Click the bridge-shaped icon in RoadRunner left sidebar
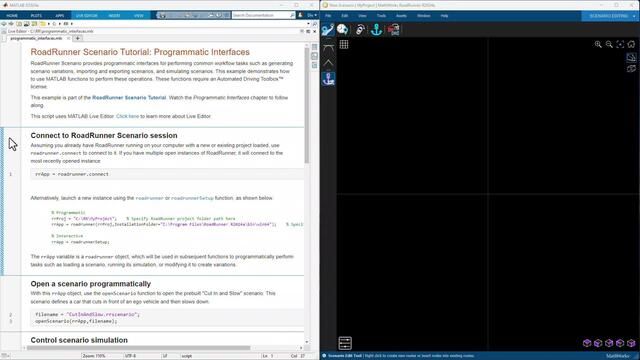Screen dimensions: 640x360 (328, 47)
